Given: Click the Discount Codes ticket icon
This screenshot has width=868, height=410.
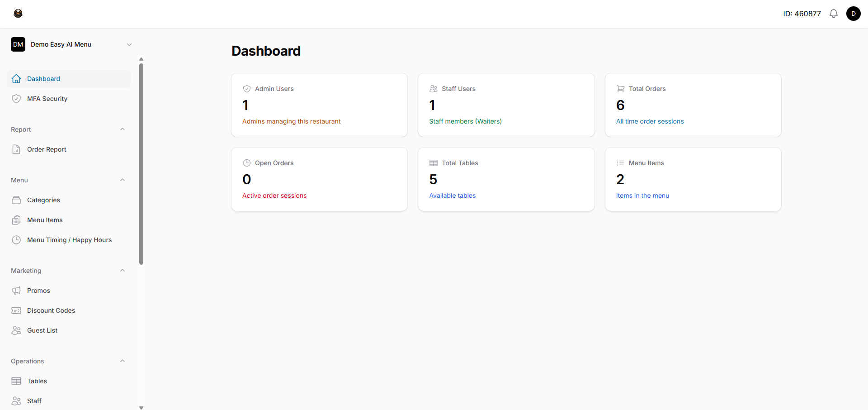Looking at the screenshot, I should click(16, 310).
